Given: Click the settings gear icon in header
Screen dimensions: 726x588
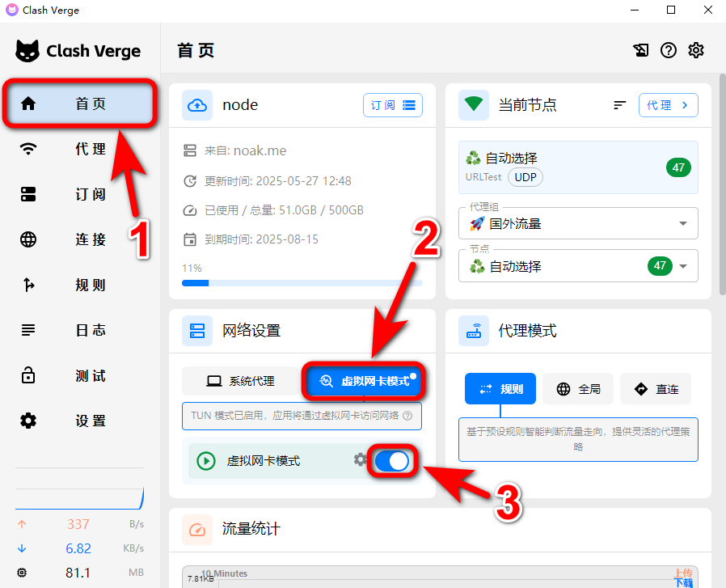Looking at the screenshot, I should pos(695,50).
